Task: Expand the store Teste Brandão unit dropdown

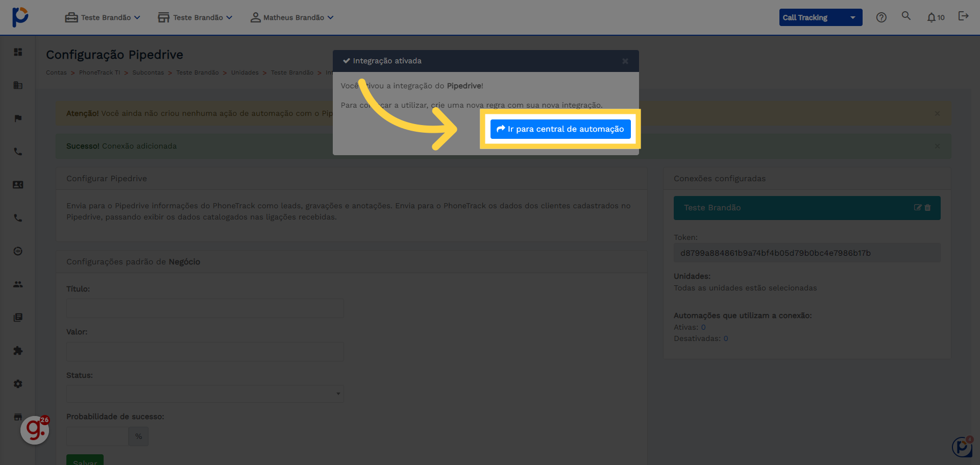Action: pos(195,17)
